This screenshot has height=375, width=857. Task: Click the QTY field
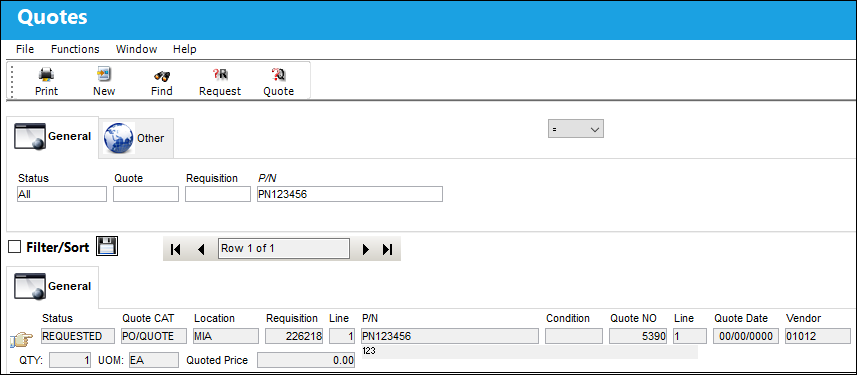coord(70,360)
